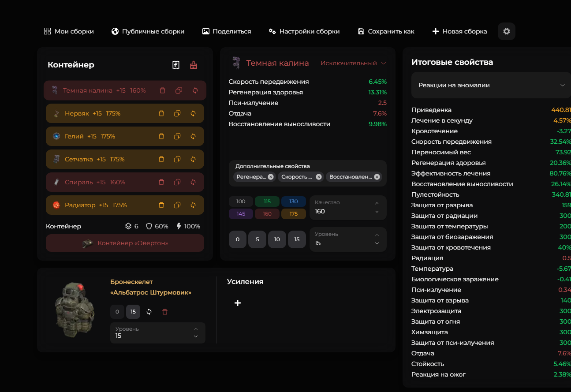Select level 5 preset button

coord(257,239)
